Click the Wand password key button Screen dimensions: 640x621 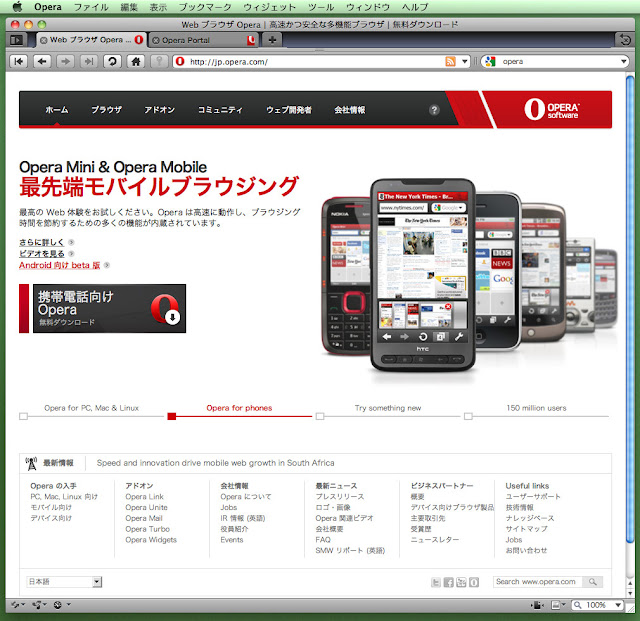[159, 62]
